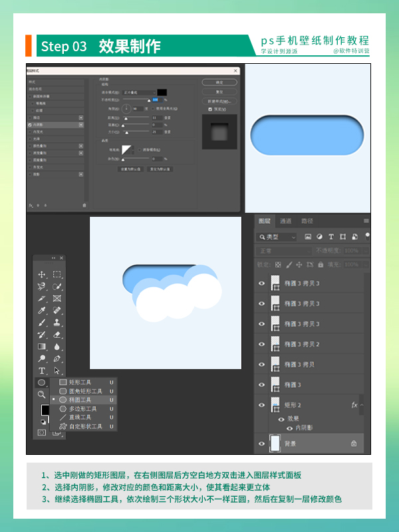Pick the Eyedropper tool
This screenshot has height=532, width=399.
pyautogui.click(x=42, y=311)
